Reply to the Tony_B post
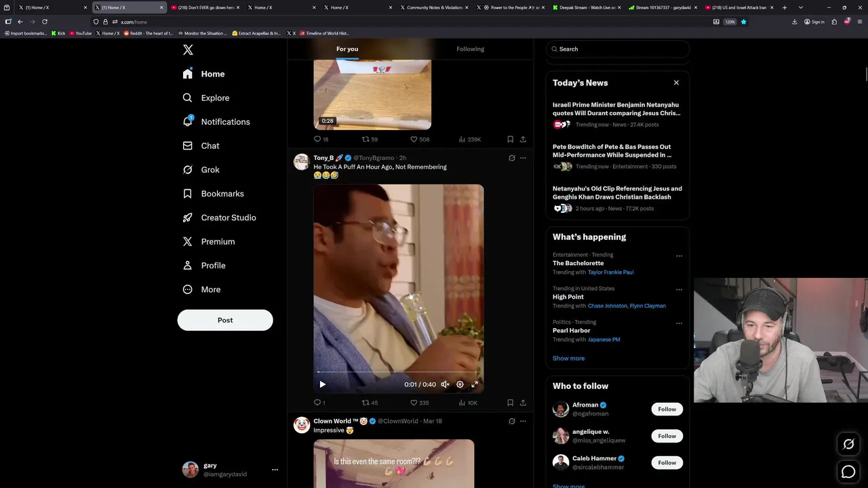Image resolution: width=868 pixels, height=488 pixels. coord(319,403)
